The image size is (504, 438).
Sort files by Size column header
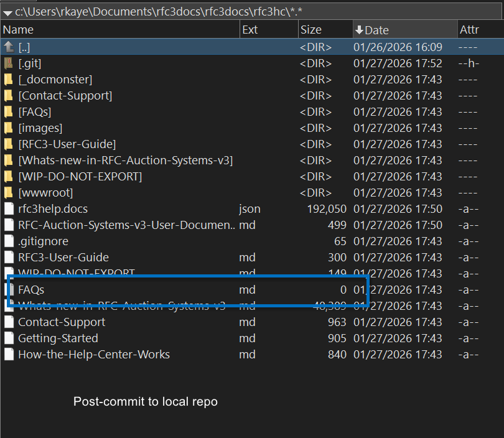pos(311,30)
